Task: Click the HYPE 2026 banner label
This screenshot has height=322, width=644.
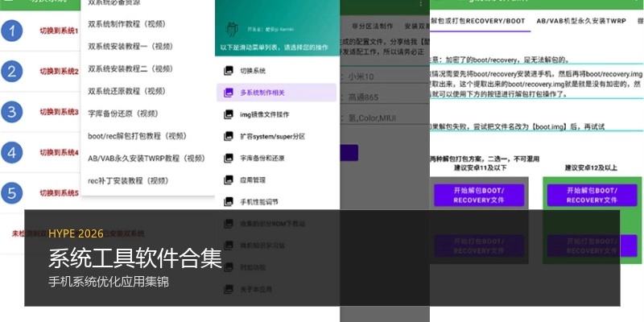Action: pyautogui.click(x=76, y=233)
